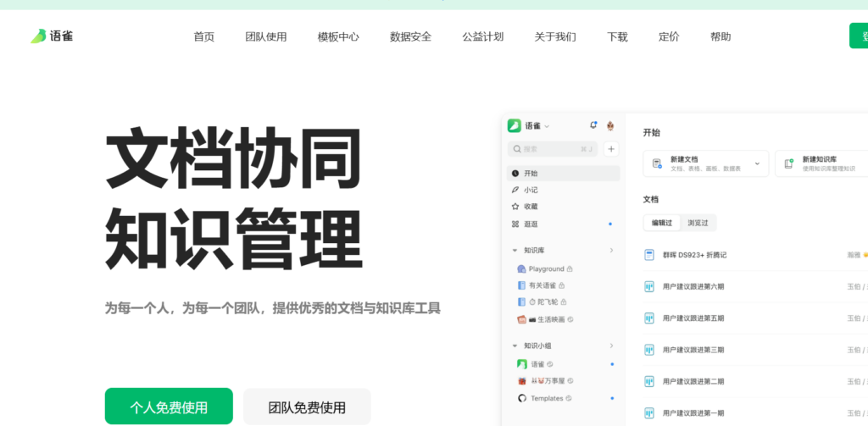Select the 开始 label in the sidebar

[x=531, y=173]
